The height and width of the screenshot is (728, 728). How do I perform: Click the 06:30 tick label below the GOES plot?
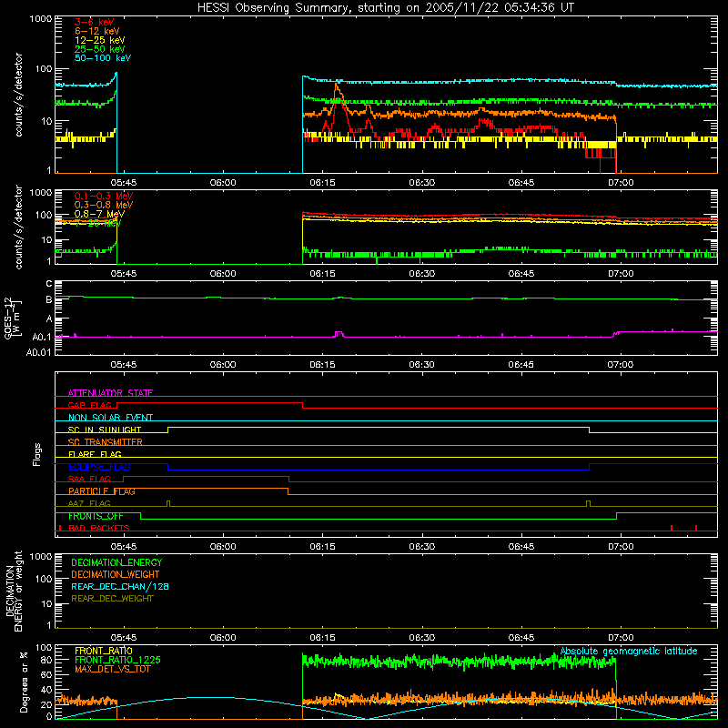pyautogui.click(x=421, y=365)
